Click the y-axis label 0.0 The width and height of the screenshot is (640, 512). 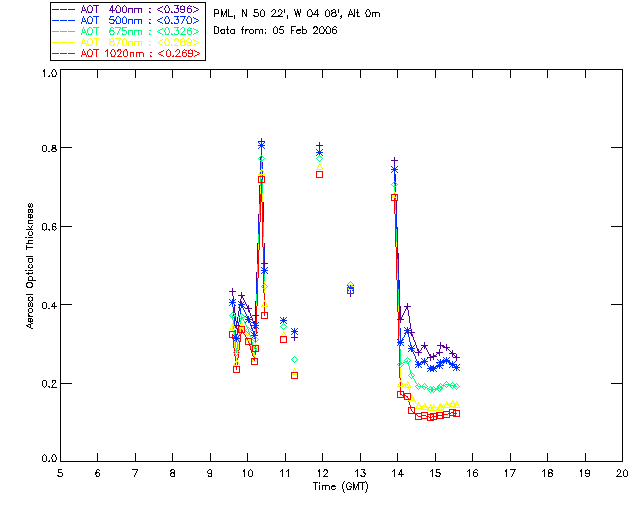point(49,459)
